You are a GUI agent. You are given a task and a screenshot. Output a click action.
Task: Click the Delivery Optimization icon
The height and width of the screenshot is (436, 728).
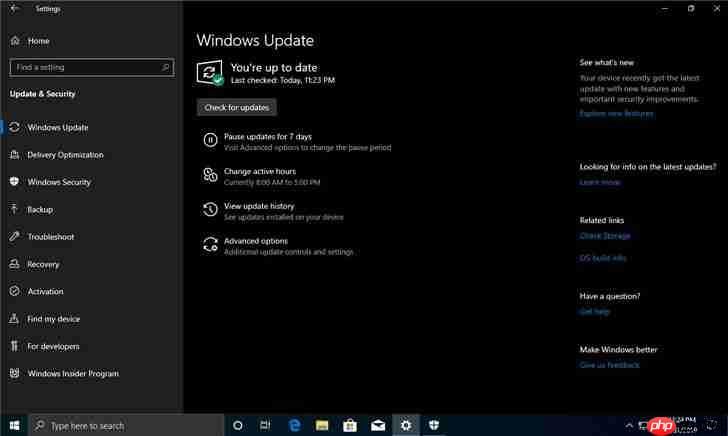click(14, 155)
